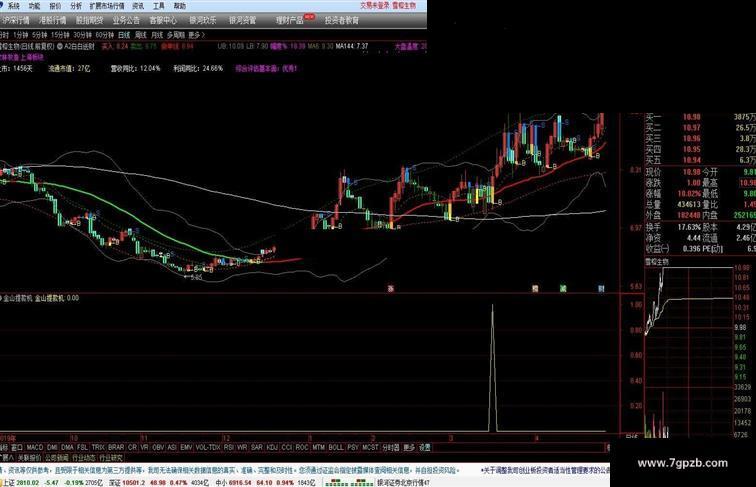Select the DMI indicator

(52, 447)
